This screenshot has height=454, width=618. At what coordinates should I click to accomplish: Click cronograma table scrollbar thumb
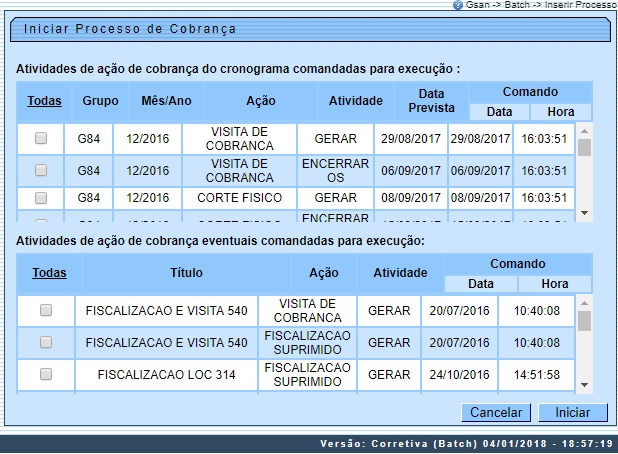[584, 148]
